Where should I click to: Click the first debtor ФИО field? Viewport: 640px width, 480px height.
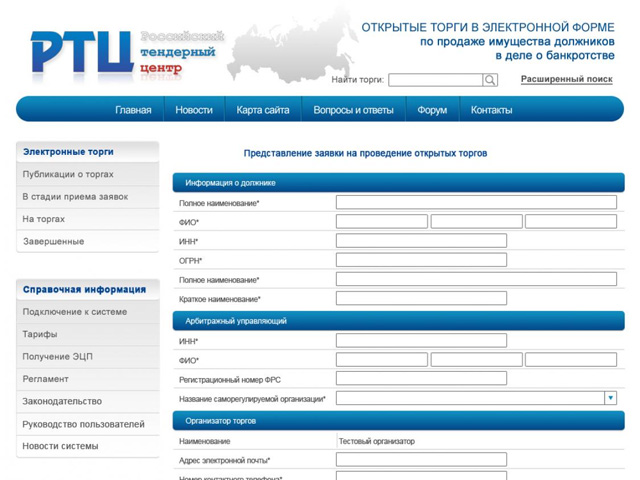(x=382, y=221)
